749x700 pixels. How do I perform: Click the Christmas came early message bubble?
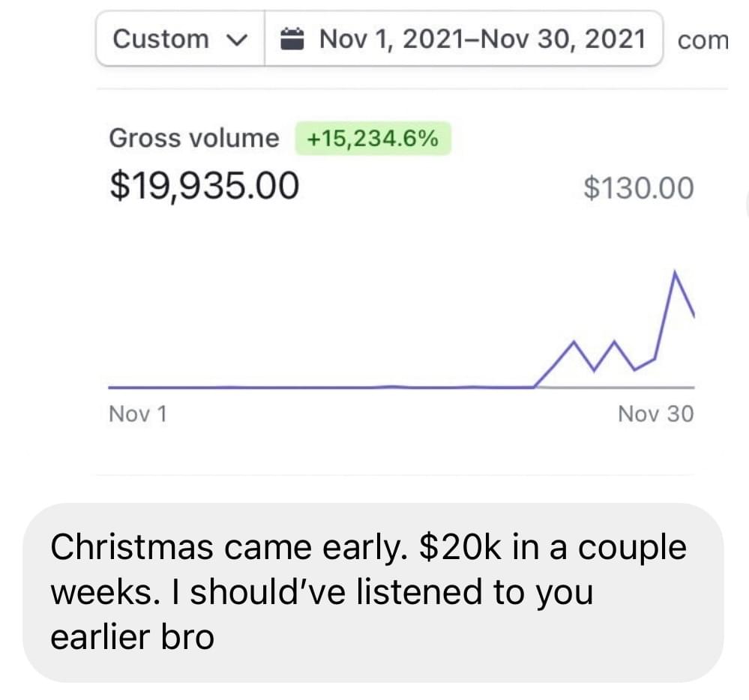(373, 592)
